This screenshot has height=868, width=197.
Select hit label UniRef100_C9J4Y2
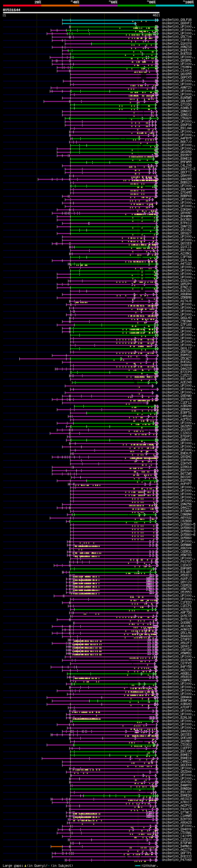(177, 71)
